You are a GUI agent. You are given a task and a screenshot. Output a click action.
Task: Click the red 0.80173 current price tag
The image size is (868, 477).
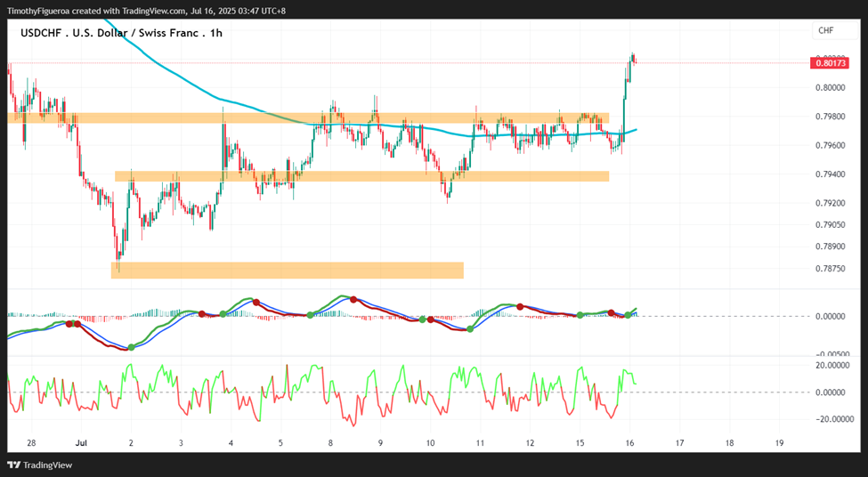(x=831, y=64)
